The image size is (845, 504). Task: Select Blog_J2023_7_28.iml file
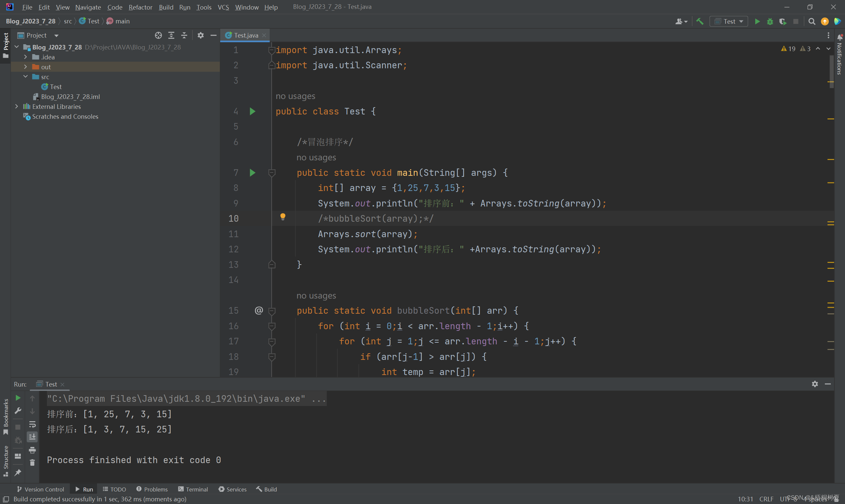(66, 96)
